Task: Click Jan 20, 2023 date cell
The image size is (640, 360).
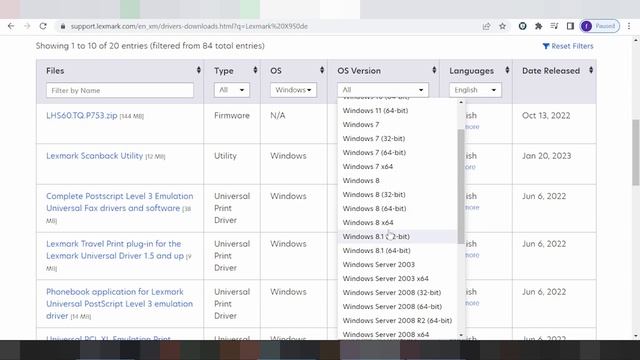Action: pos(547,156)
